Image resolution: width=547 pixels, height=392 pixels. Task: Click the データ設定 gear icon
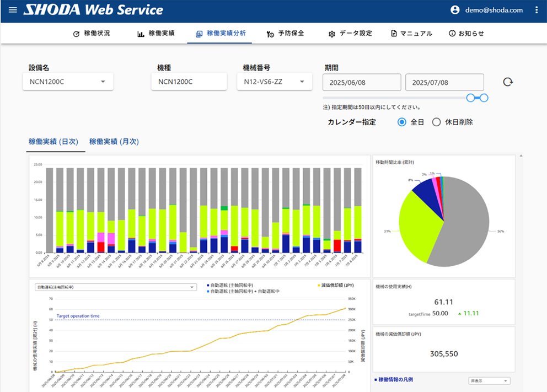(332, 34)
